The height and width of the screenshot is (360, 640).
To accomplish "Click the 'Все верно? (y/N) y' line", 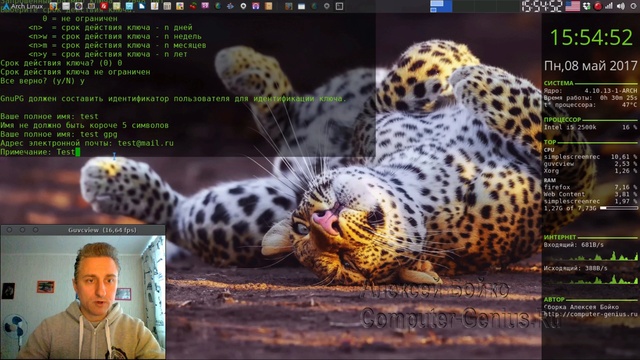I will (x=42, y=81).
